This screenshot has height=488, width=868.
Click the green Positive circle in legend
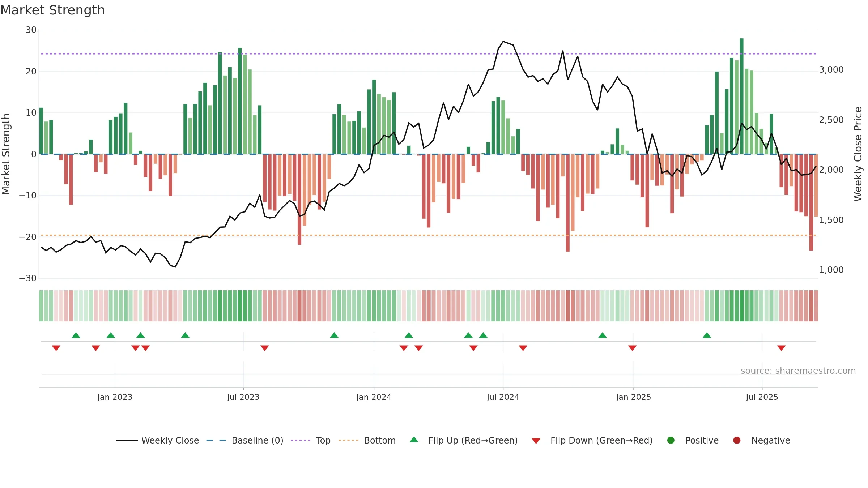coord(671,440)
